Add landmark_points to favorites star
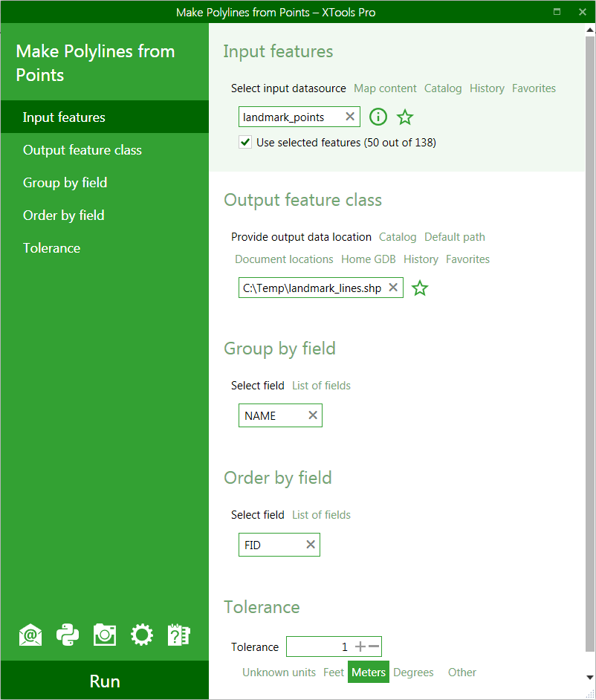The image size is (596, 700). click(405, 117)
